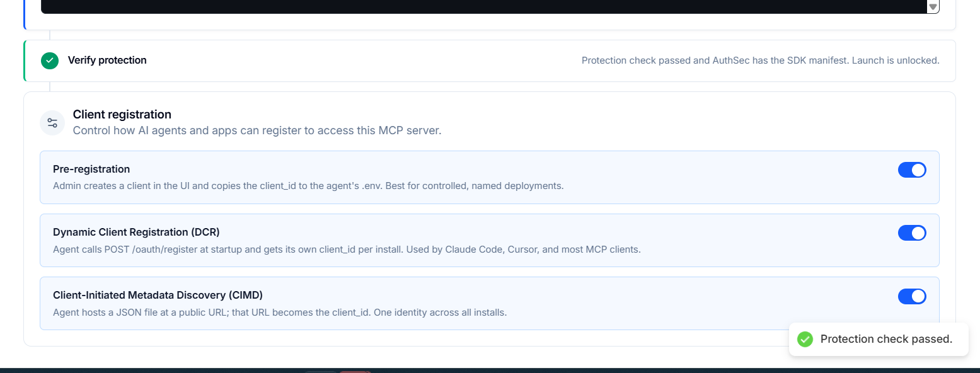Click the green check icon in the toast
This screenshot has height=373, width=980.
805,339
